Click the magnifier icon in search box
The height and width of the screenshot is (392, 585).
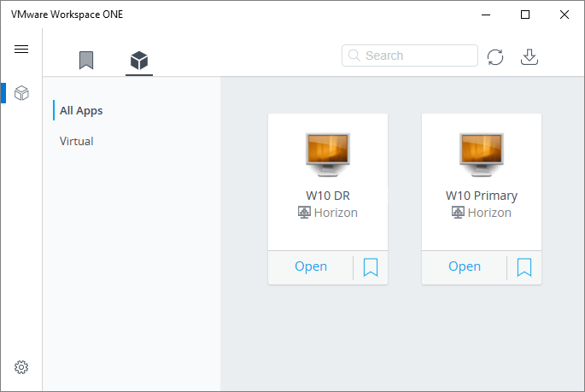point(354,56)
